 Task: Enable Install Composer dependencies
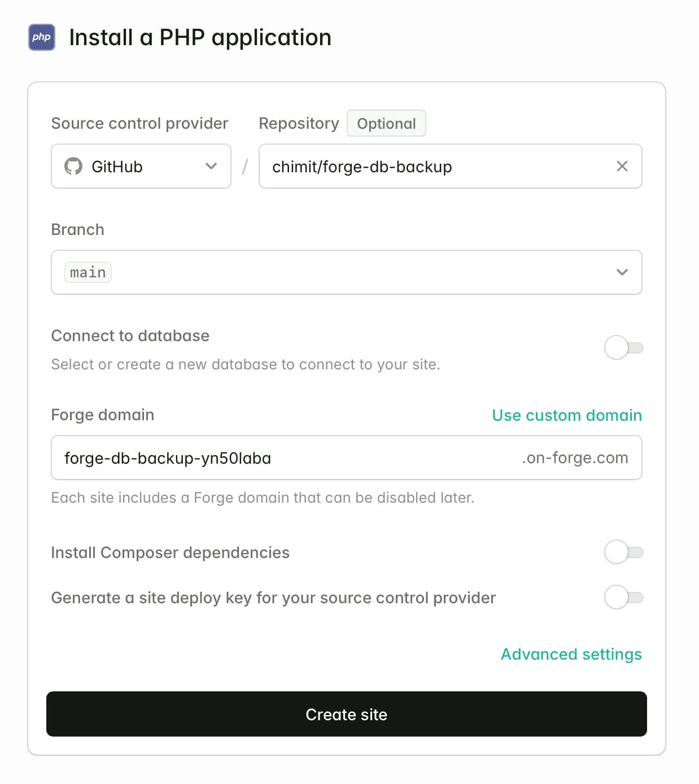(624, 552)
